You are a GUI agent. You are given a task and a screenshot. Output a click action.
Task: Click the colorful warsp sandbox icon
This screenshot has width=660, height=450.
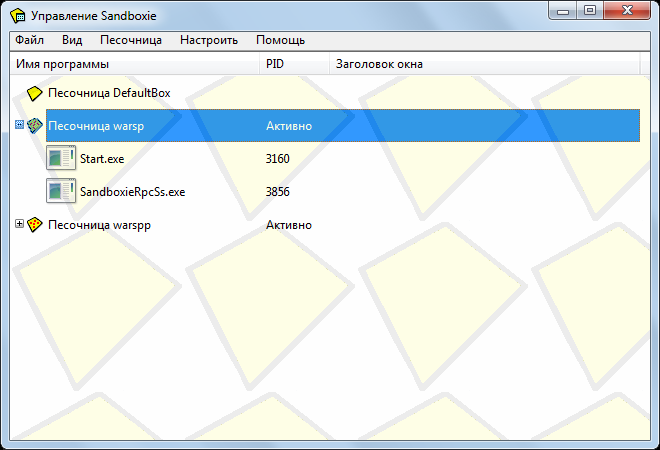(x=35, y=125)
